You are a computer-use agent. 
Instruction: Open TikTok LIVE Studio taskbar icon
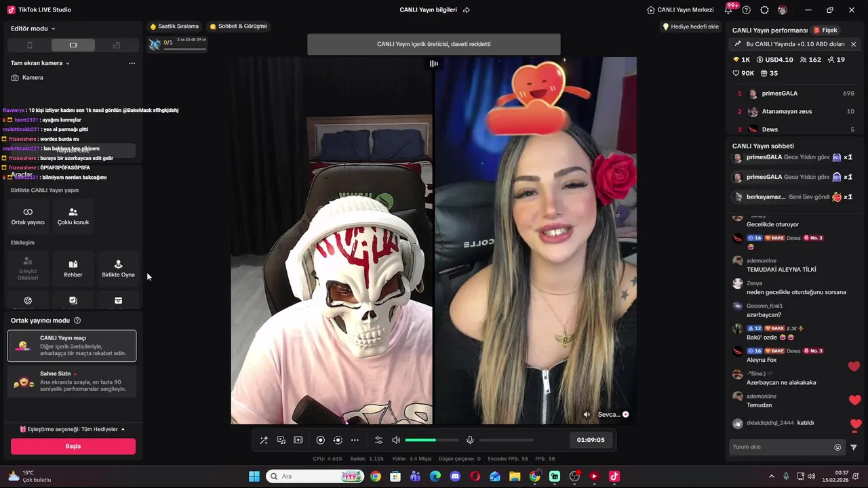(x=614, y=476)
